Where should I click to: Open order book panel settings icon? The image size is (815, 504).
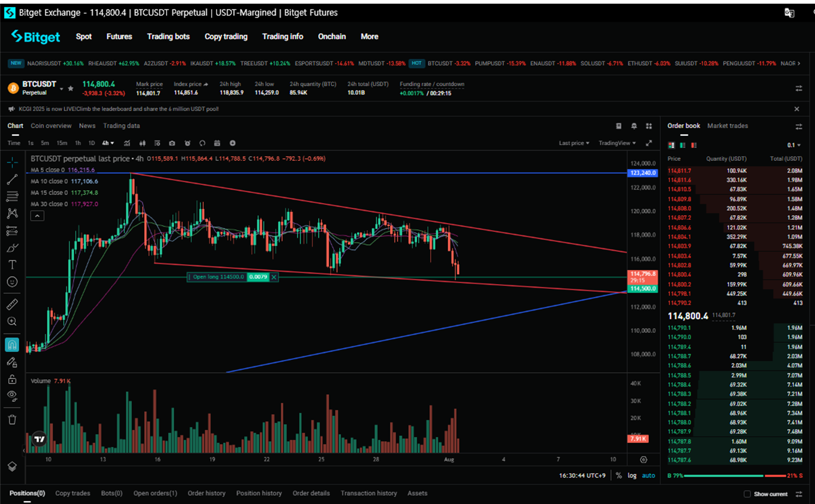799,126
